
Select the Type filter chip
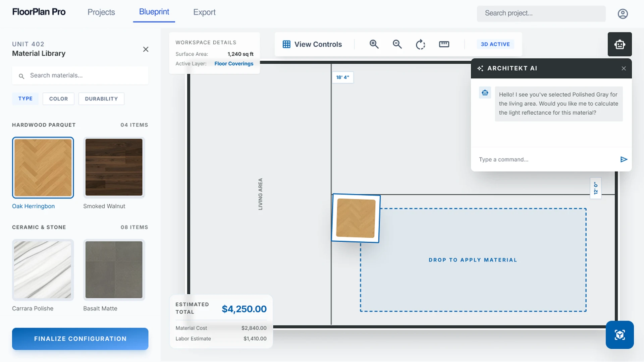point(25,99)
